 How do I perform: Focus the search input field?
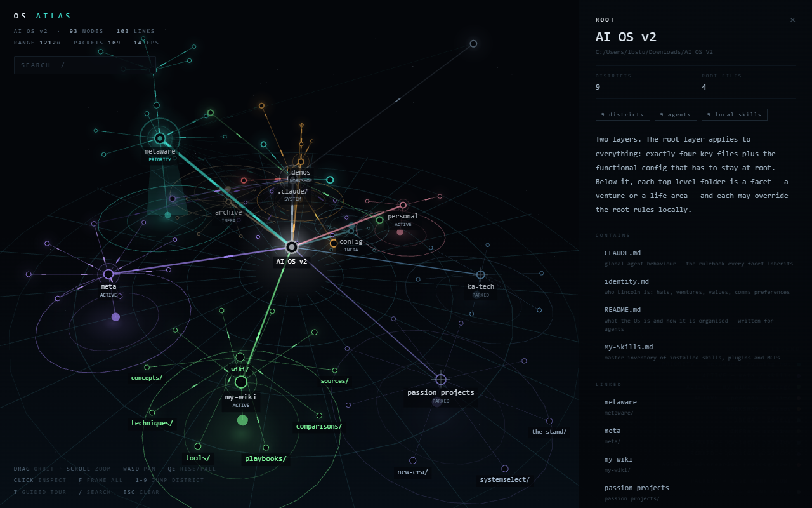85,65
